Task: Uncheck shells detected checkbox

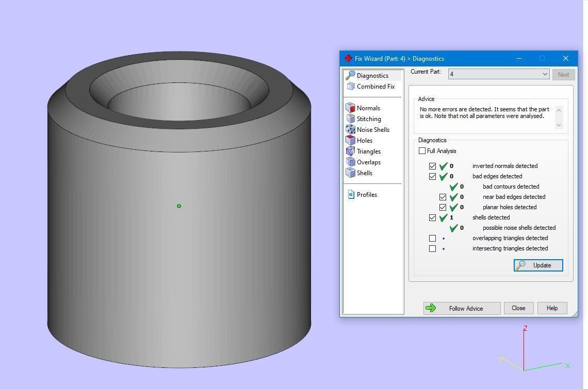Action: [432, 218]
